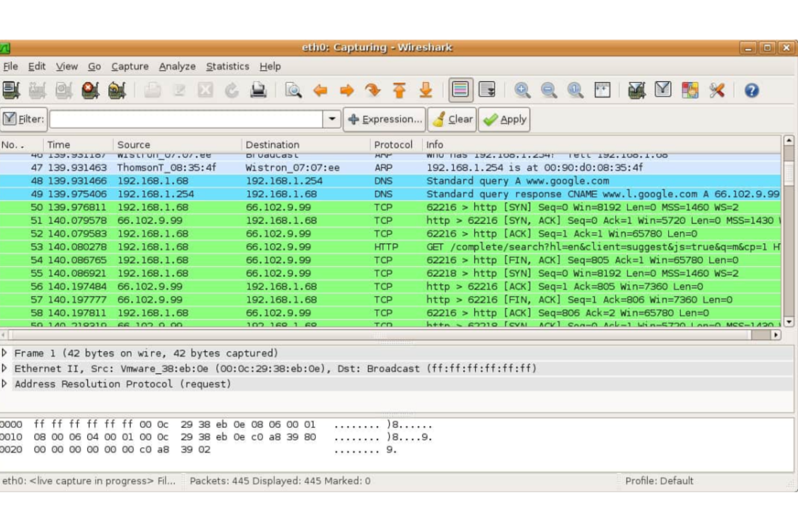Image resolution: width=798 pixels, height=532 pixels.
Task: Expand the Address Resolution Protocol section
Action: click(x=5, y=384)
